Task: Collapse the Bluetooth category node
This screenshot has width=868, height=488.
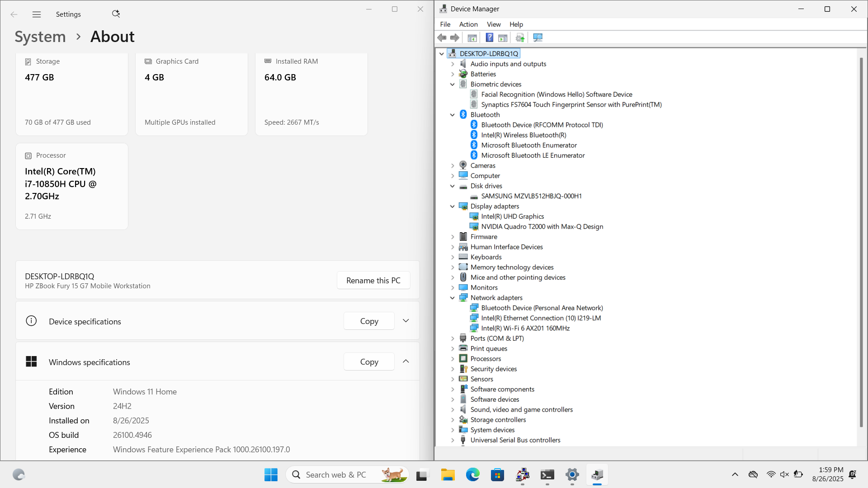Action: tap(453, 115)
